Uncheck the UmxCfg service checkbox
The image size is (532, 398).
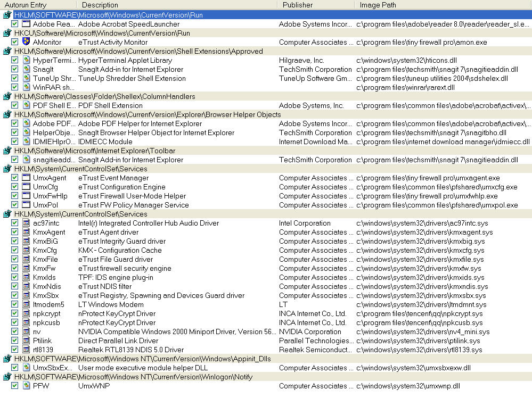[14, 186]
